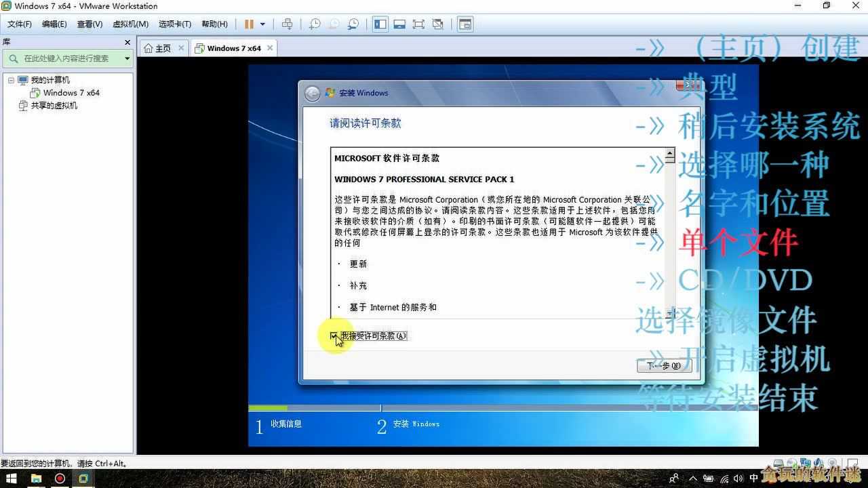This screenshot has height=488, width=868.
Task: Click the 安装 Windows step 2 label
Action: tap(416, 424)
